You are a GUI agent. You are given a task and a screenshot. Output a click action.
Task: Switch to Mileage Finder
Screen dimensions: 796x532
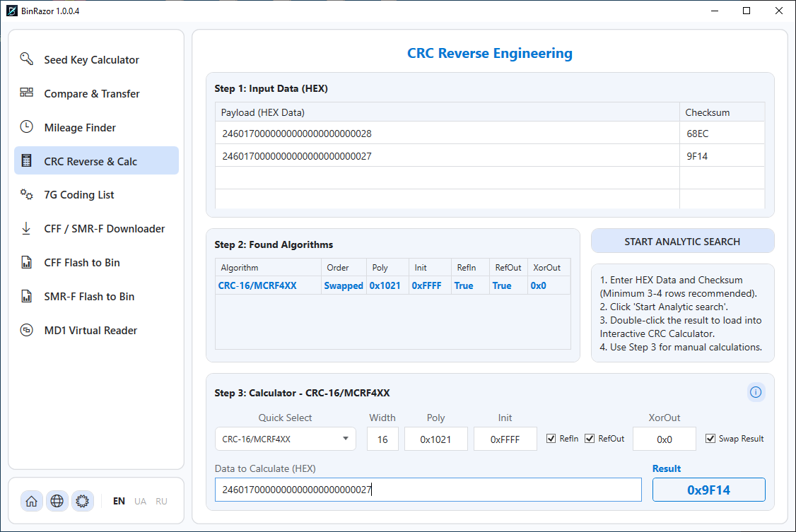96,127
